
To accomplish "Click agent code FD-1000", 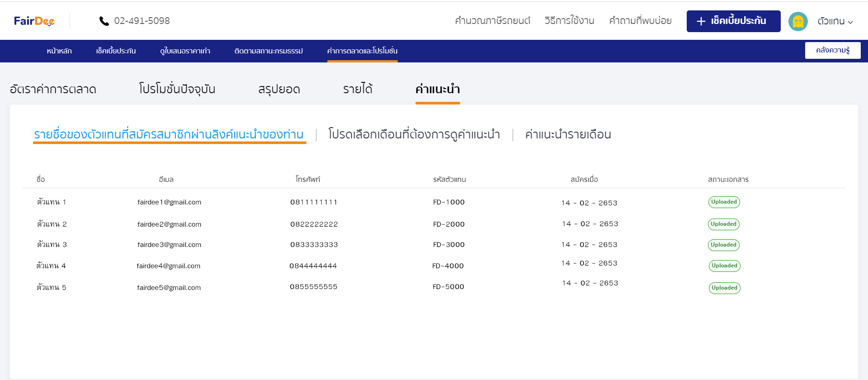I will [x=448, y=202].
